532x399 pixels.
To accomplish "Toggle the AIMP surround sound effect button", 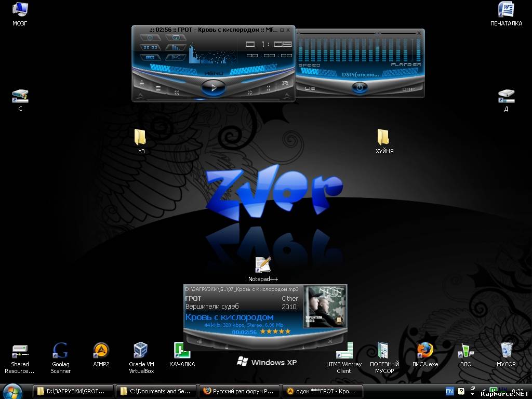I will pyautogui.click(x=176, y=57).
